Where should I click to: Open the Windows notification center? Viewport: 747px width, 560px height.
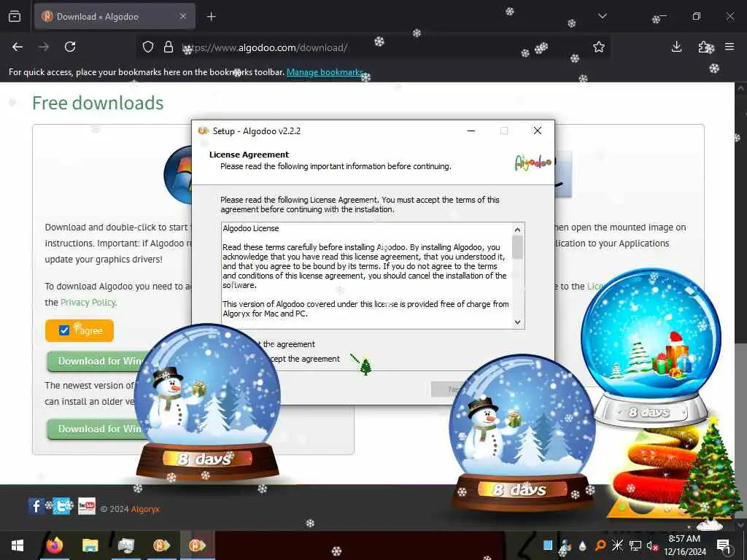(x=724, y=545)
